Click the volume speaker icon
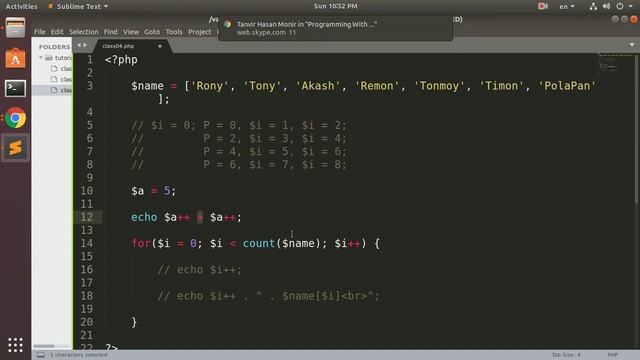The width and height of the screenshot is (640, 360). click(x=607, y=6)
